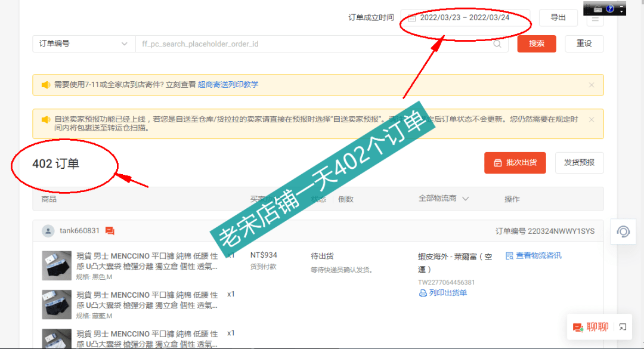Click the keyboard icon in top-right toolbar
Viewport: 644px width, 349px height.
pyautogui.click(x=598, y=8)
